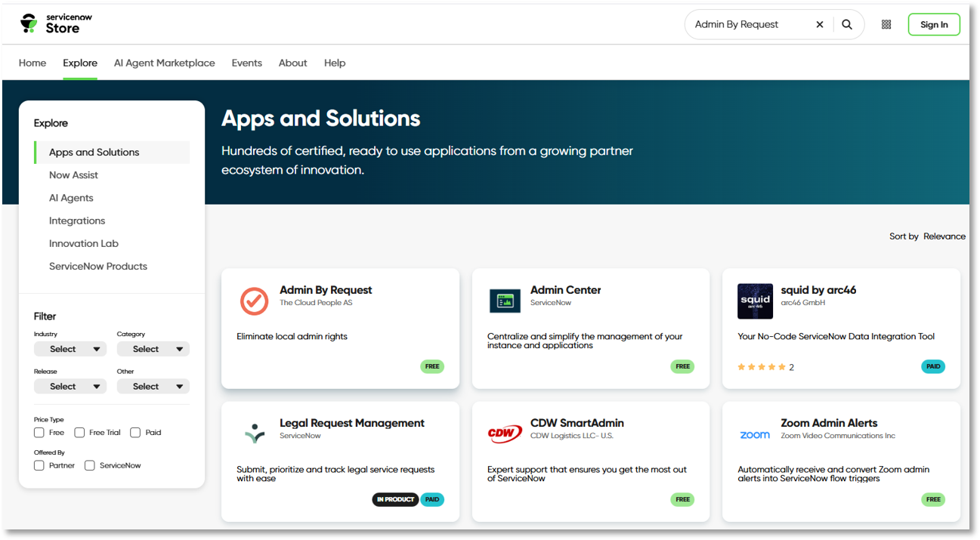Click the Admin By Request search field
980x540 pixels.
[x=748, y=24]
